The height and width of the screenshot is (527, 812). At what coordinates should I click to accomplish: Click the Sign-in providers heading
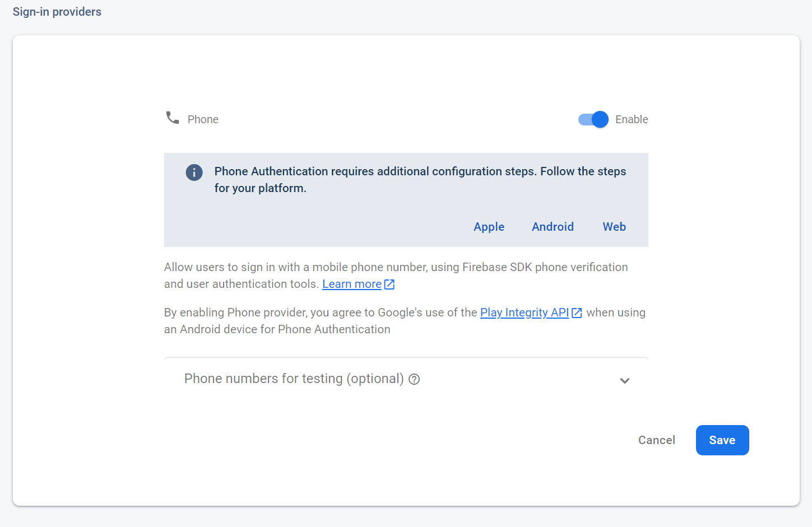tap(57, 12)
